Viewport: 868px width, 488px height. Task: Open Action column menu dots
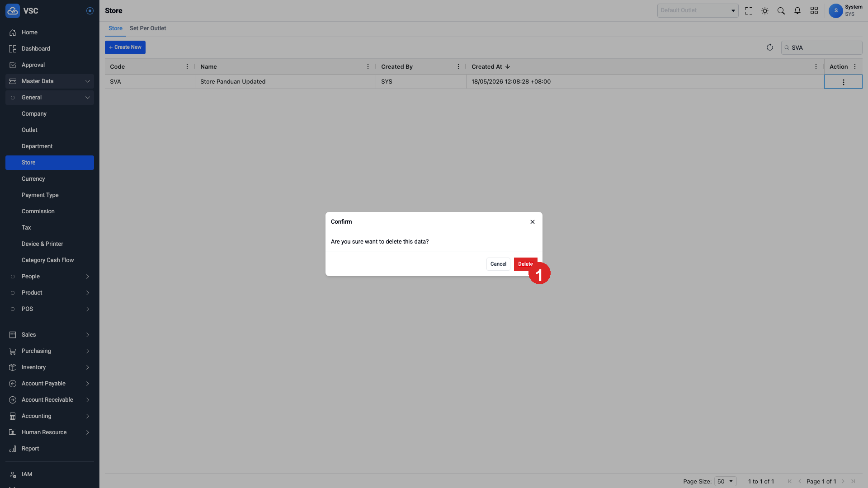(855, 66)
